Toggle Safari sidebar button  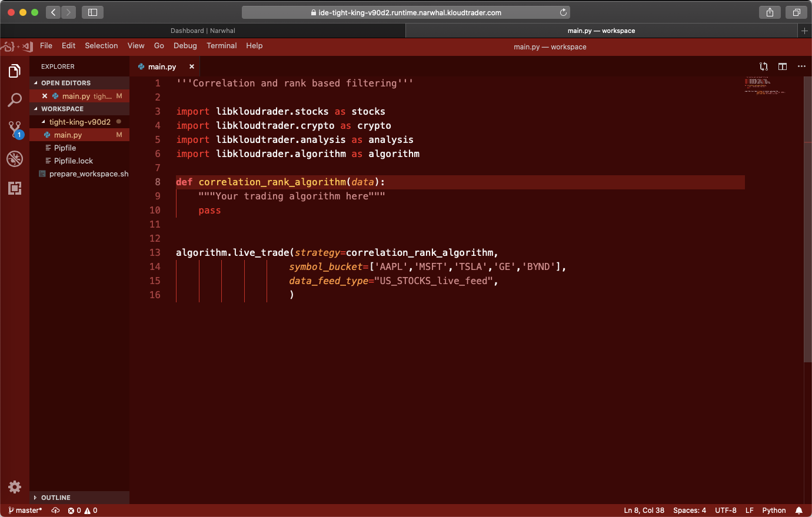click(x=93, y=12)
